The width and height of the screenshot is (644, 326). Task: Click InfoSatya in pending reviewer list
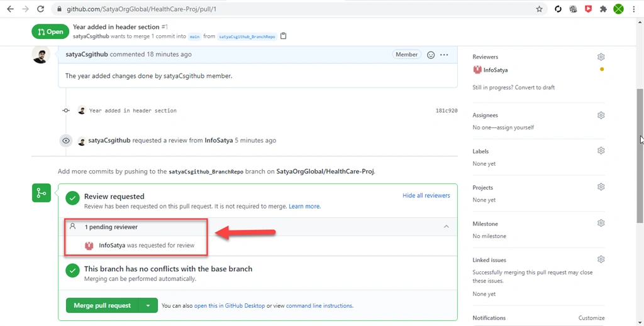[112, 245]
